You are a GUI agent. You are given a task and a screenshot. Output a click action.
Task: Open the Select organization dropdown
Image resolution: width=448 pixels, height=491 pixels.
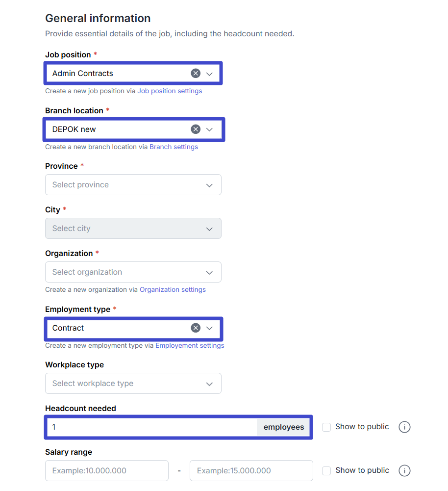click(x=133, y=272)
